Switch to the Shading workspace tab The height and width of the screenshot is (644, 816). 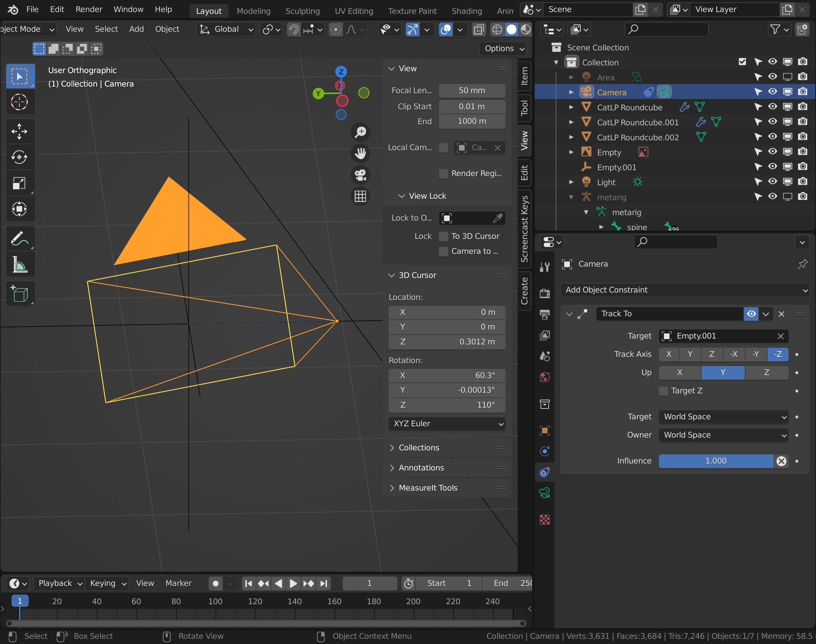tap(467, 11)
